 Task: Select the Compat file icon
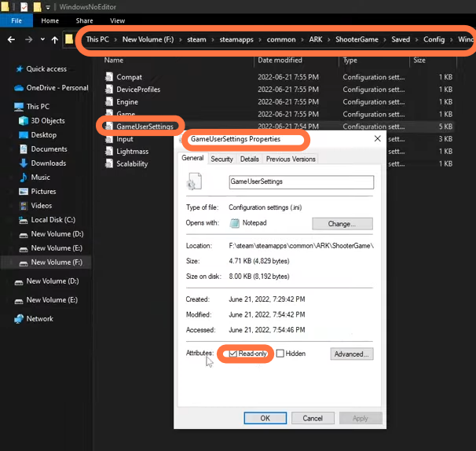[x=109, y=77]
